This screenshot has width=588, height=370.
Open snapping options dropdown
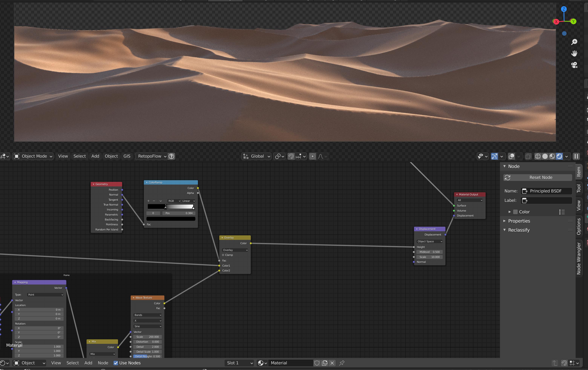301,156
